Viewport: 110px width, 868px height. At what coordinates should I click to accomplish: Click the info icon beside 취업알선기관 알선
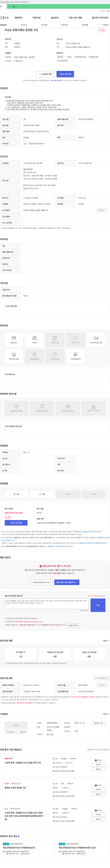62,652
